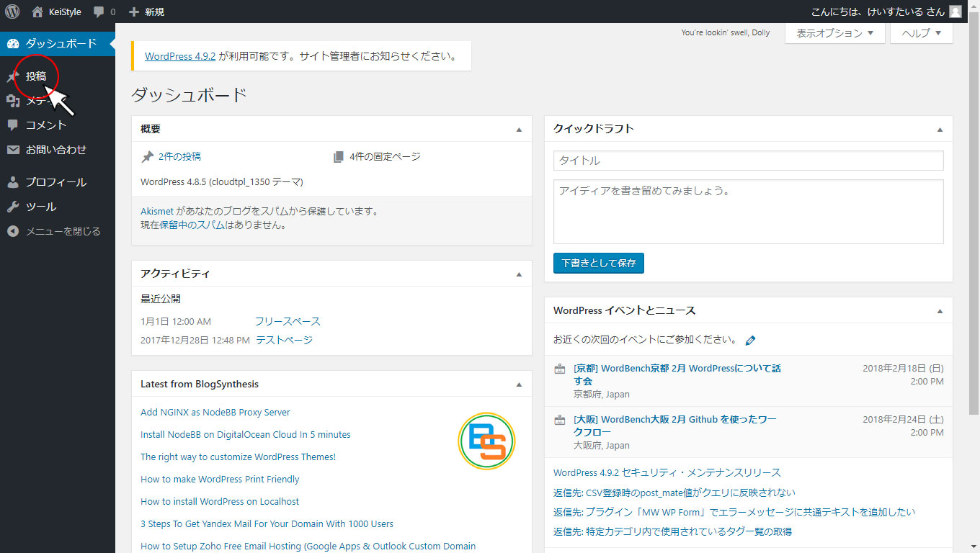Click 1月1日 12:00 AM timestamp

[x=176, y=321]
